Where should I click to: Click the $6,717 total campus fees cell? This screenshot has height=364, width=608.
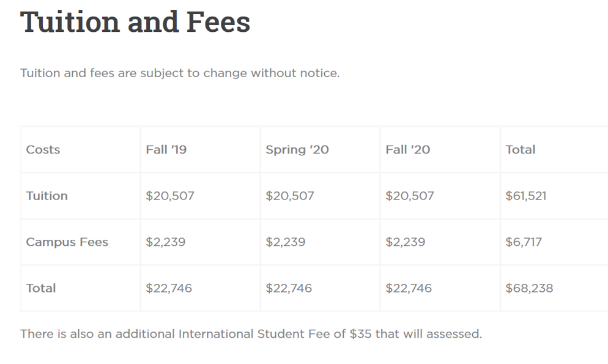click(x=524, y=242)
